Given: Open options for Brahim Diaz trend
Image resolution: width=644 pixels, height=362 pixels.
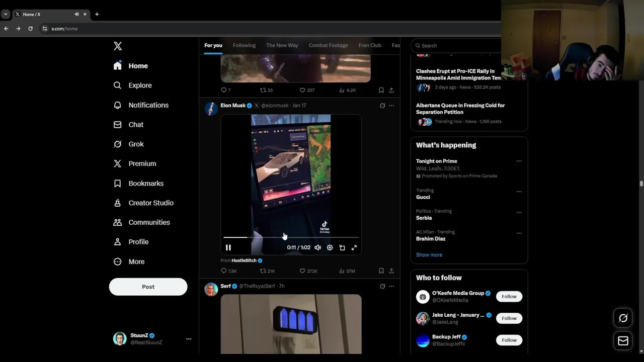Looking at the screenshot, I should 519,233.
